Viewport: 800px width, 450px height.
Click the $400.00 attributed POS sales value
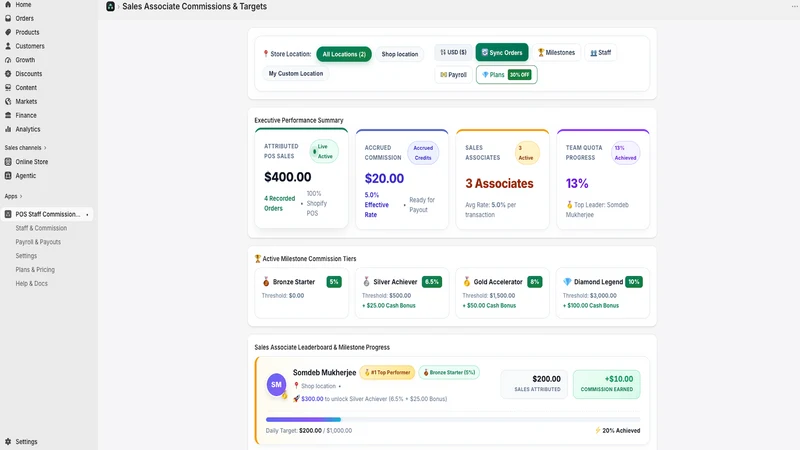point(288,177)
